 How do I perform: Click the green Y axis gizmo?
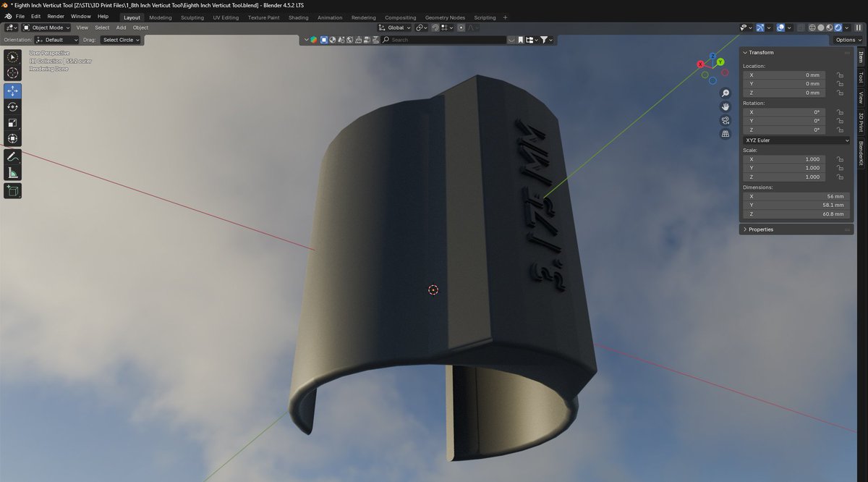coord(720,62)
